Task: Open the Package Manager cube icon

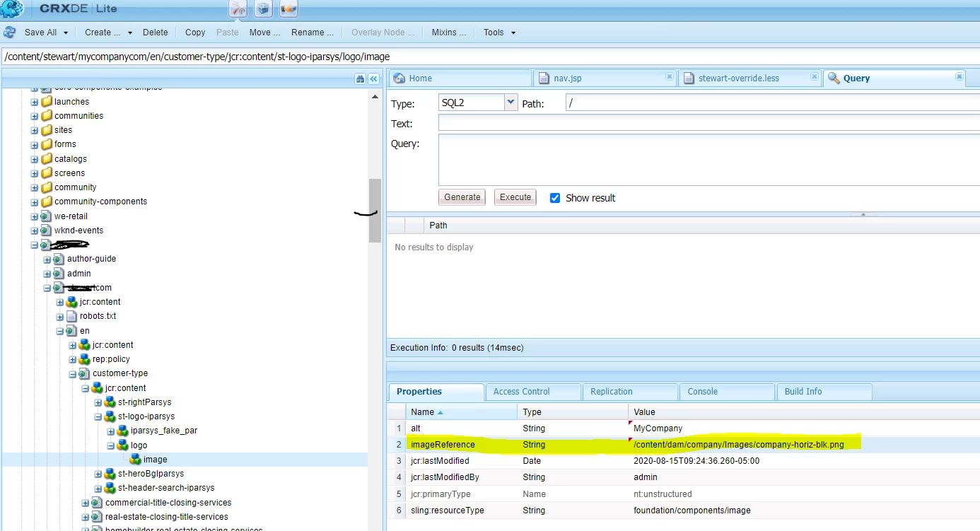Action: coord(263,8)
